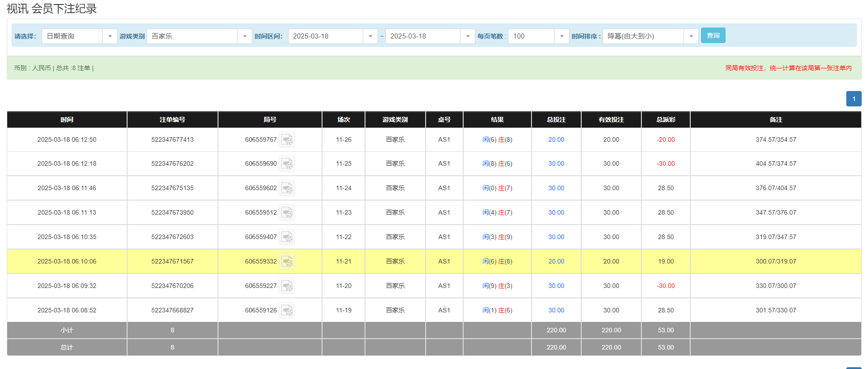Click the 每页笔数 value field showing 100
This screenshot has width=868, height=369.
[531, 36]
